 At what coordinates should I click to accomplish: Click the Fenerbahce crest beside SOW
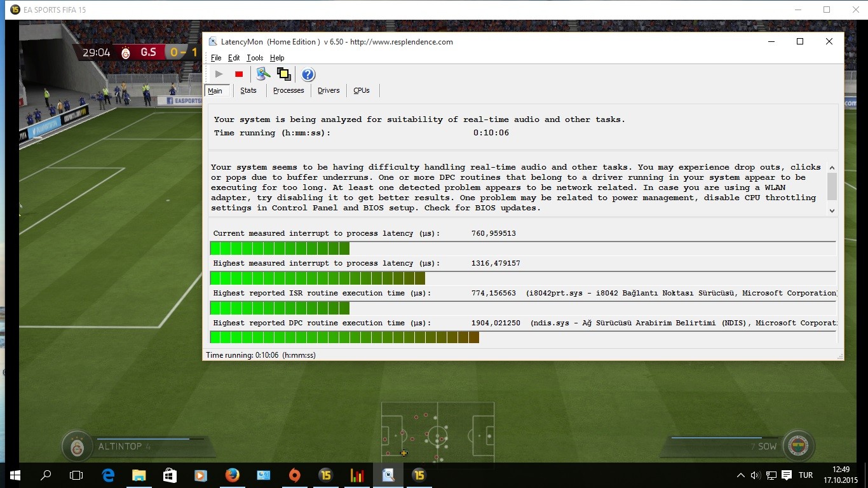(x=798, y=447)
